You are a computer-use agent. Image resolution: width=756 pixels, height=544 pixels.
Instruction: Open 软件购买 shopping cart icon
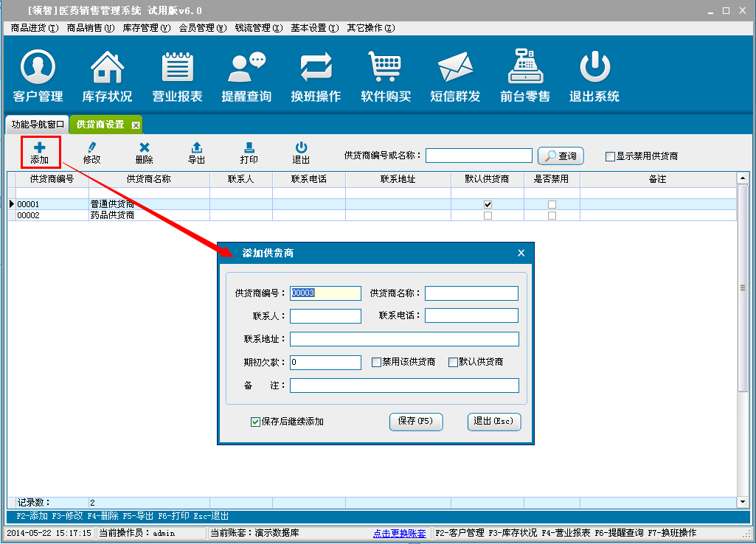385,69
